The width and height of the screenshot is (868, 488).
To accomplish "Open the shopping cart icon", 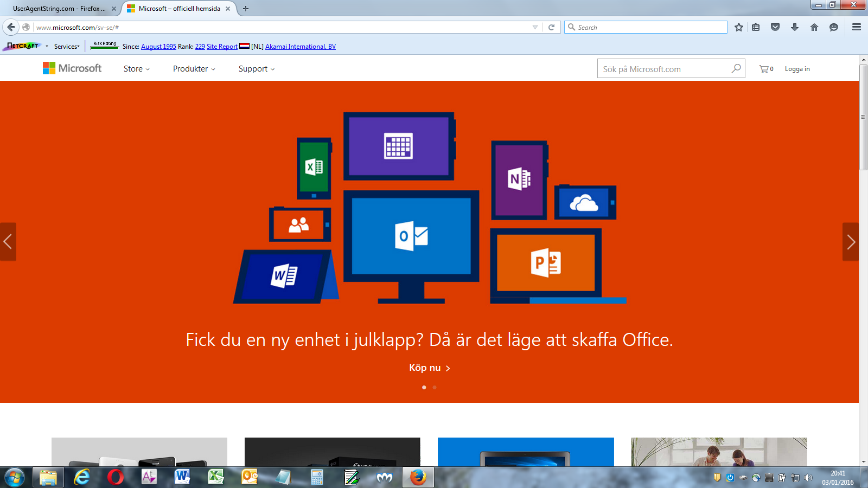I will point(764,69).
